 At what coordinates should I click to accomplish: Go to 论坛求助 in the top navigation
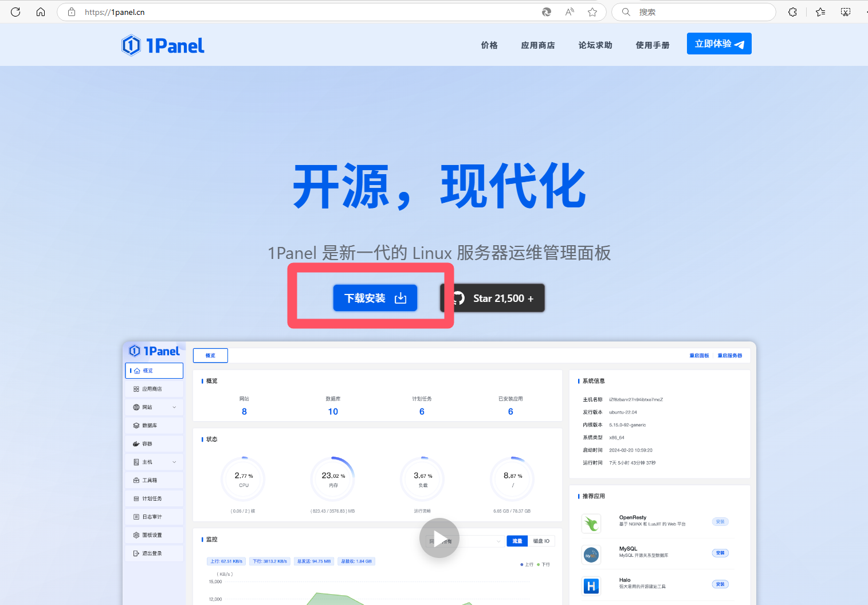tap(595, 45)
